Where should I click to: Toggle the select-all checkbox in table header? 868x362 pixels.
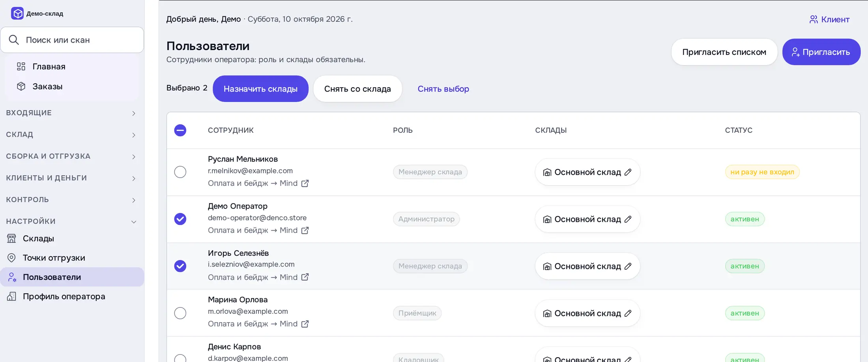click(x=180, y=130)
